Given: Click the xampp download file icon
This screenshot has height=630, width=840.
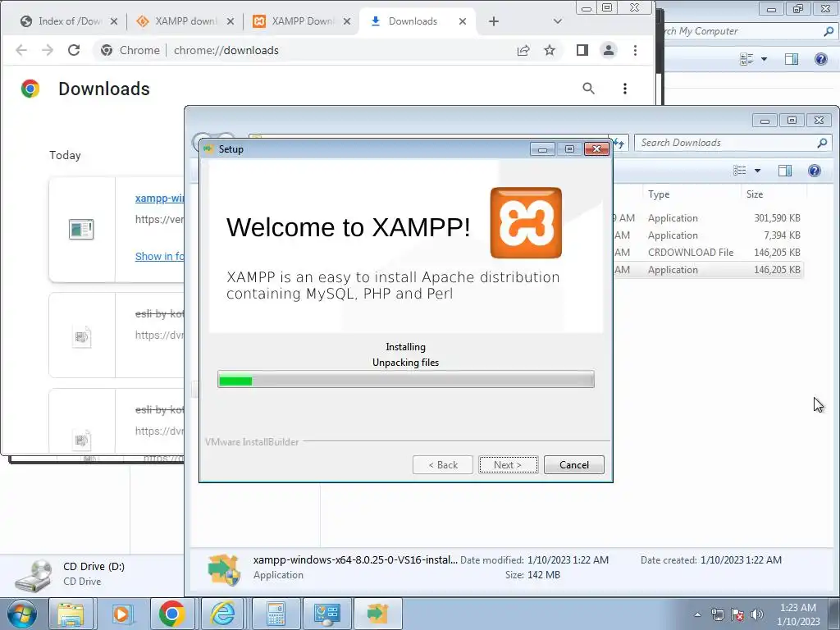Looking at the screenshot, I should tap(81, 230).
